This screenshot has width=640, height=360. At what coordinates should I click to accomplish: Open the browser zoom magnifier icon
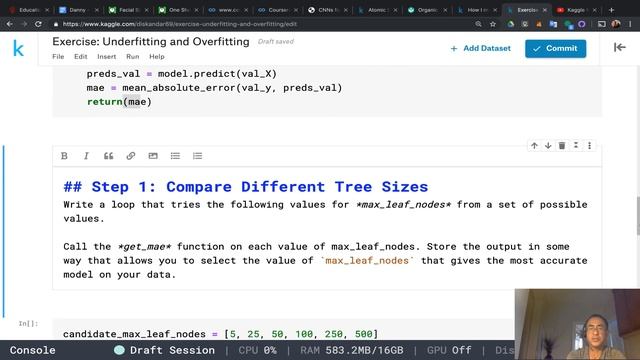pyautogui.click(x=478, y=24)
